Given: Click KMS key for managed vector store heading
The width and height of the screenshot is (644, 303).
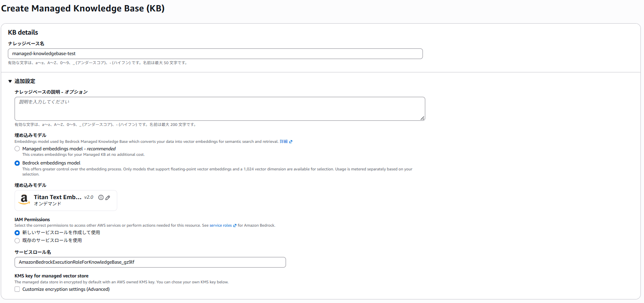Looking at the screenshot, I should (x=52, y=276).
